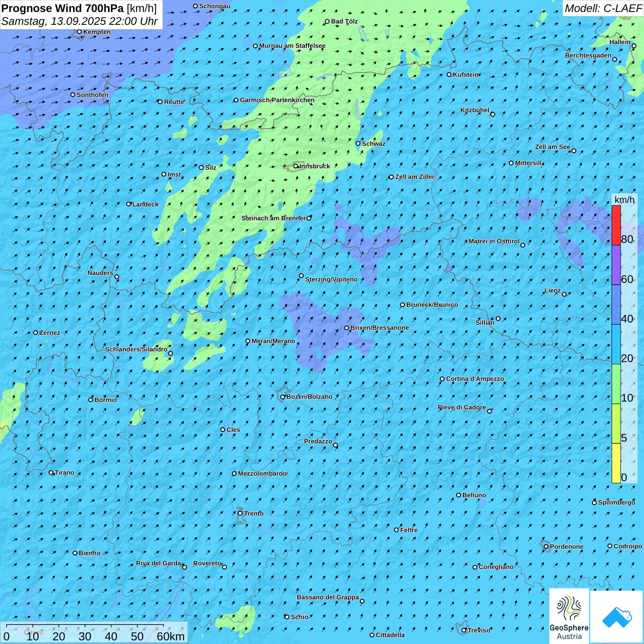Click the blue cloud logo icon
Viewport: 644px width, 644px height.
tap(616, 617)
